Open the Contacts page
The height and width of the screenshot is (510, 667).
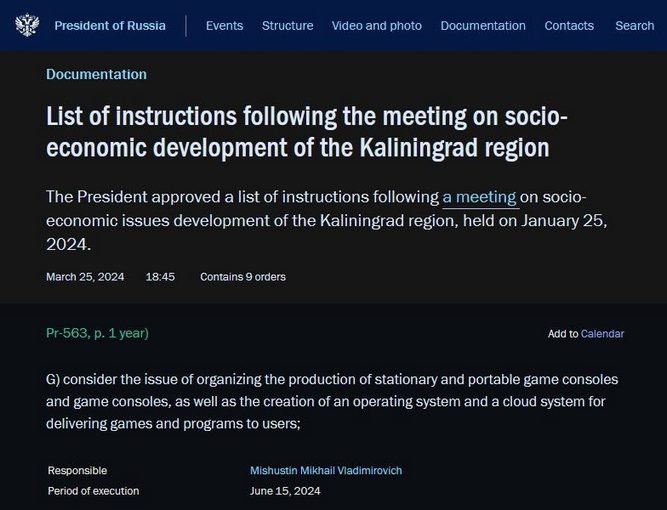tap(569, 26)
